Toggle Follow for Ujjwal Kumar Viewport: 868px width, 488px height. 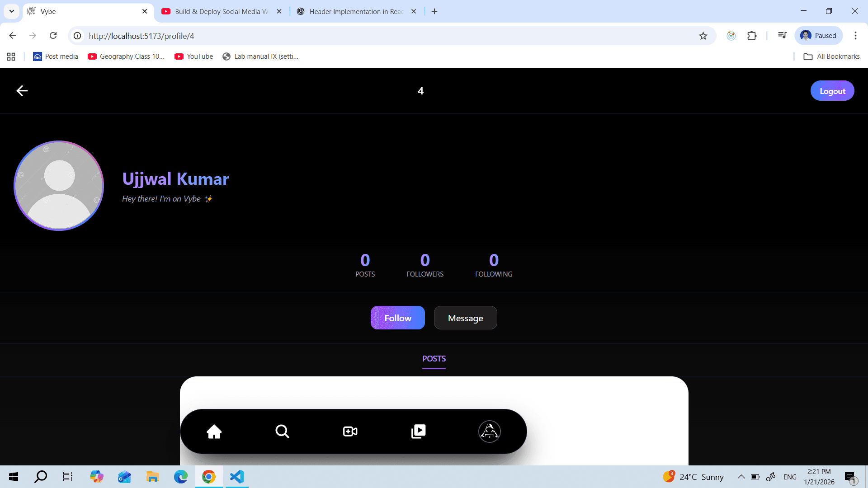[397, 318]
